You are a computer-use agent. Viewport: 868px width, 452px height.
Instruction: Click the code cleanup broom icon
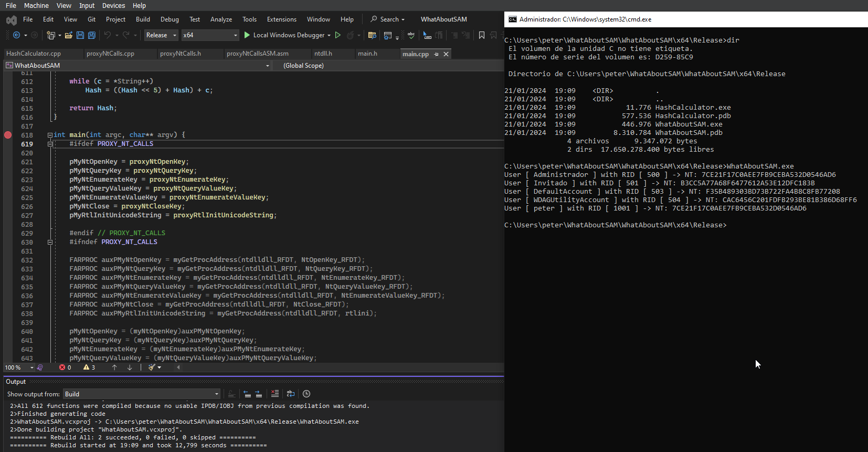tap(152, 367)
